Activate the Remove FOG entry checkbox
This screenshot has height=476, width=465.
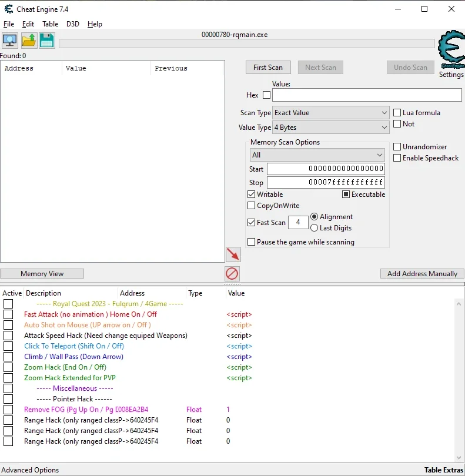coord(8,410)
